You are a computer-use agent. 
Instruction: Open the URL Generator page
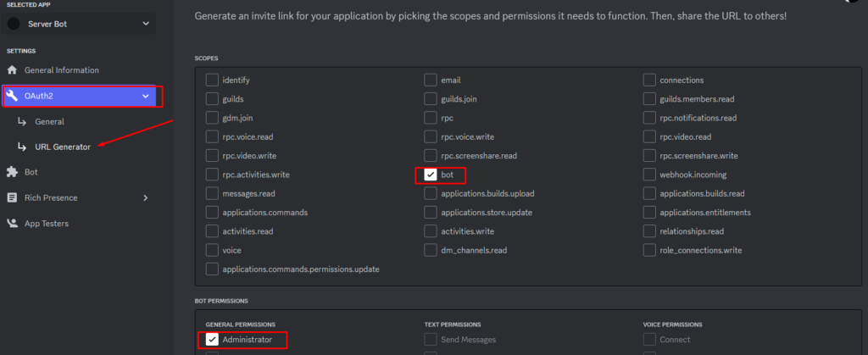click(x=63, y=147)
